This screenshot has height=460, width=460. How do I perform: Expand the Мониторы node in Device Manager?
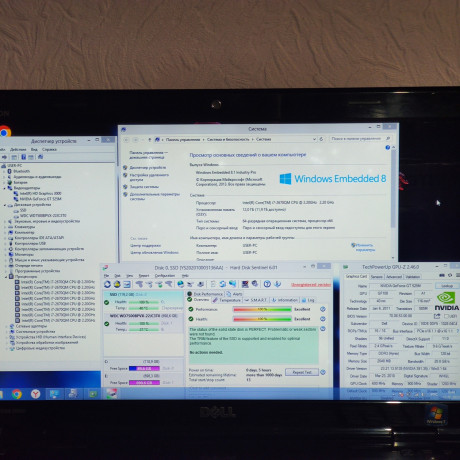point(5,254)
